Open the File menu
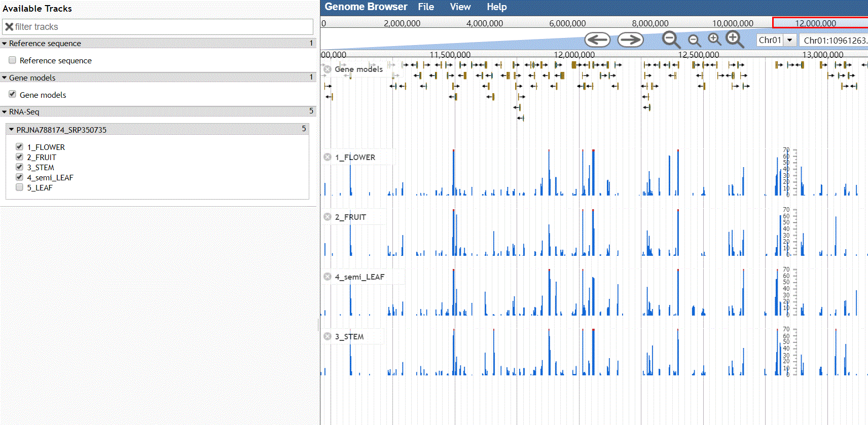 425,7
